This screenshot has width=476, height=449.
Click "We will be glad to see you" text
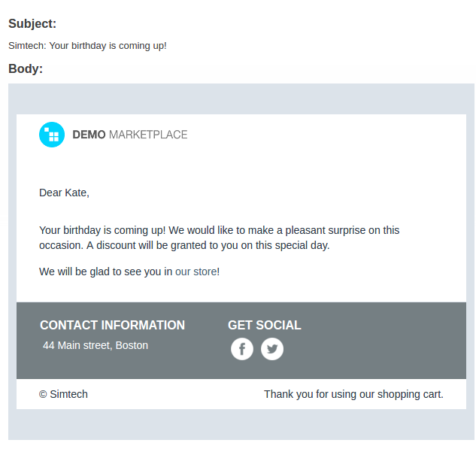tap(105, 272)
